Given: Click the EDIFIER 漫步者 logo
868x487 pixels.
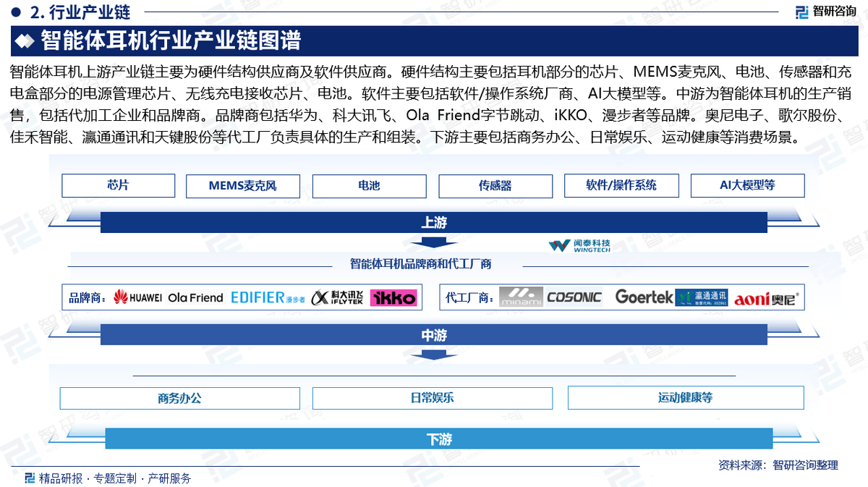Looking at the screenshot, I should (x=267, y=297).
